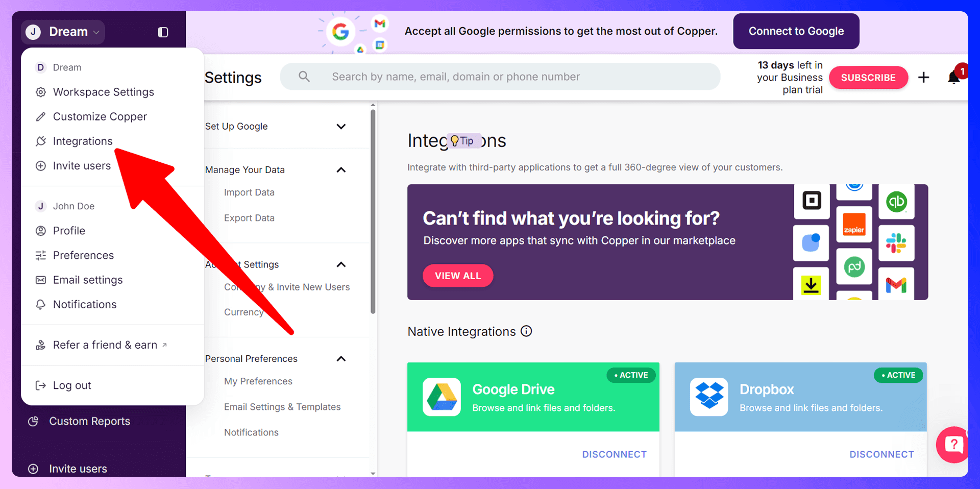The height and width of the screenshot is (489, 980).
Task: Choose Integrations in dropdown menu
Action: click(83, 141)
